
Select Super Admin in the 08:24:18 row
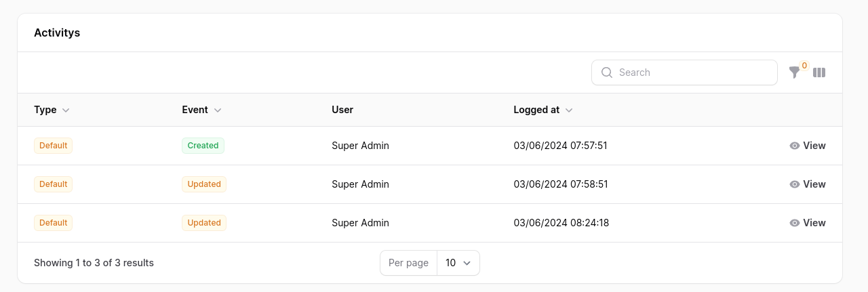(x=360, y=223)
